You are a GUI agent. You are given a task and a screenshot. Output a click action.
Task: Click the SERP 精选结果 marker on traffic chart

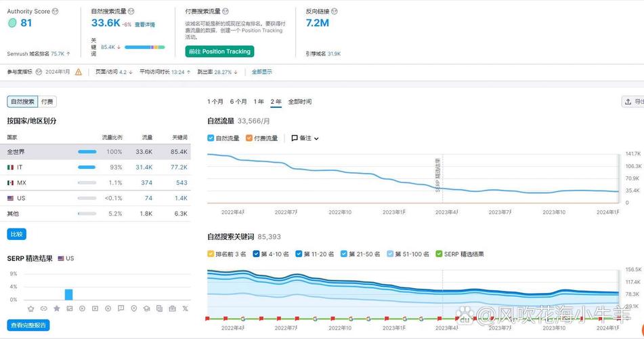pos(438,175)
